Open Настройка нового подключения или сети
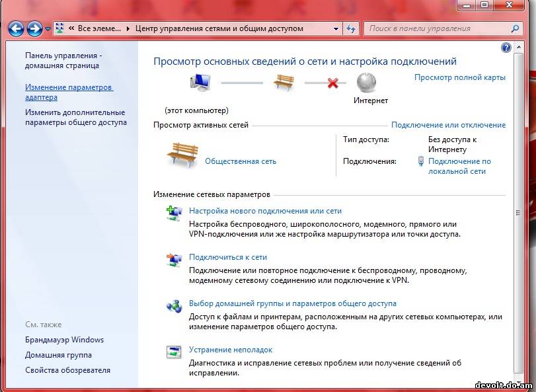 click(x=265, y=211)
